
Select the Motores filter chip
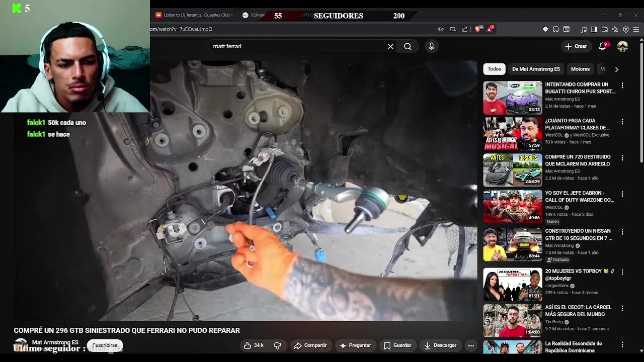580,69
